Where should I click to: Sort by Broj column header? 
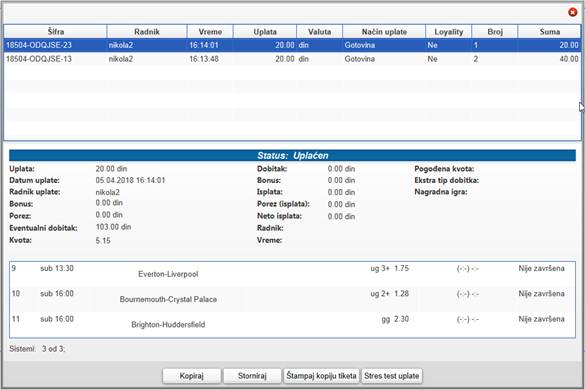coord(495,32)
